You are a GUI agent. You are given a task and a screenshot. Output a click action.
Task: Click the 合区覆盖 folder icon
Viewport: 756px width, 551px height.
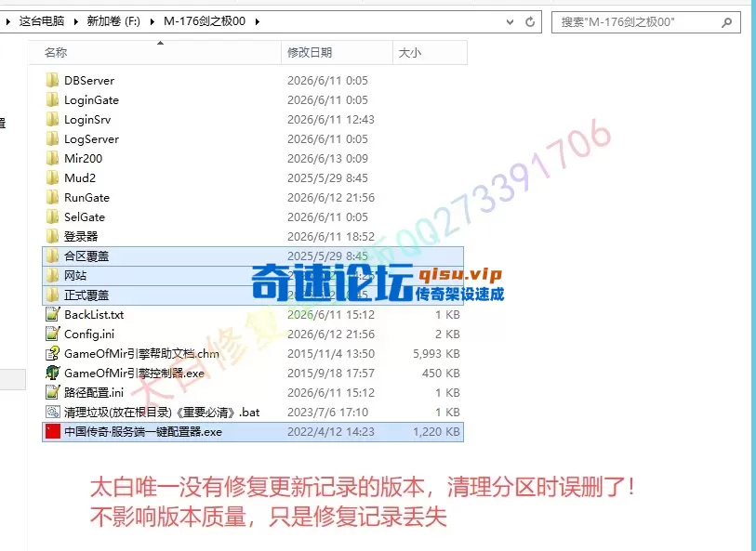[53, 256]
